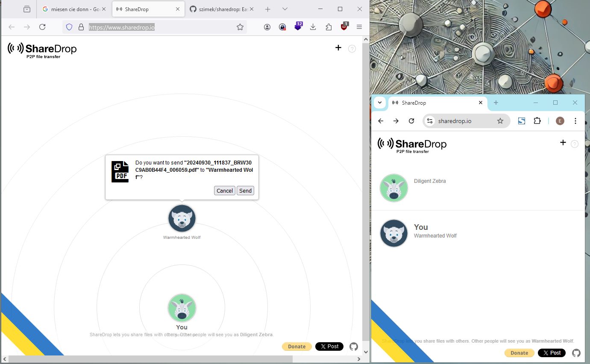Click uBlock Origin icon in Firefox toolbar
Image resolution: width=590 pixels, height=364 pixels.
click(344, 26)
